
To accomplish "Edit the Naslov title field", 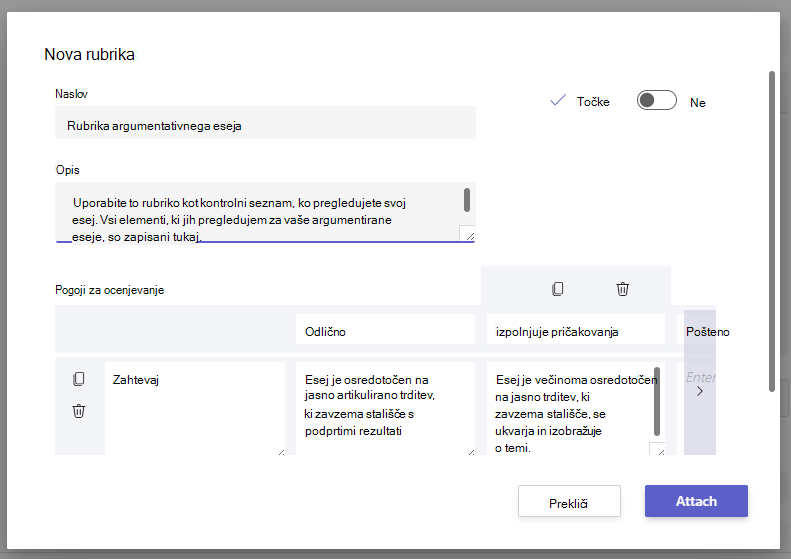I will pyautogui.click(x=265, y=123).
